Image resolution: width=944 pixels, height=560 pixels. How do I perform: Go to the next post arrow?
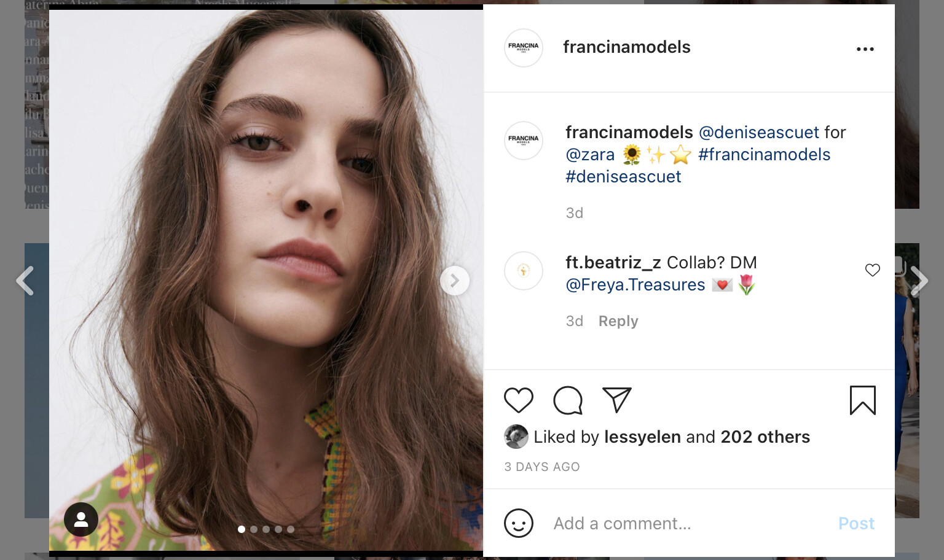(x=919, y=281)
